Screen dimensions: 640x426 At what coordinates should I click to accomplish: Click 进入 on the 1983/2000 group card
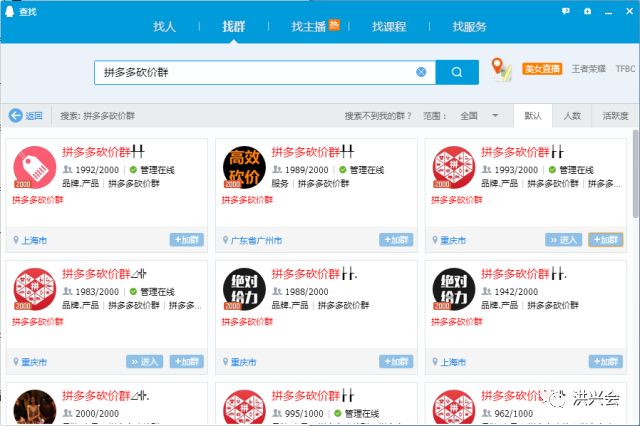[x=144, y=362]
